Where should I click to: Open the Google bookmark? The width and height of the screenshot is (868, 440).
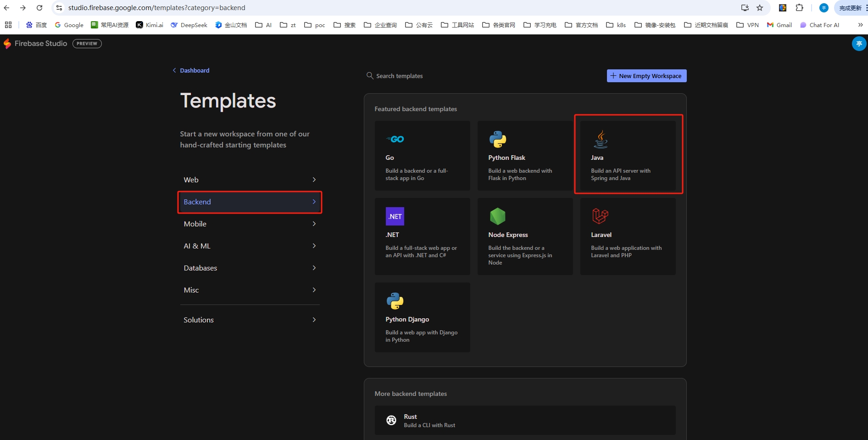click(69, 25)
